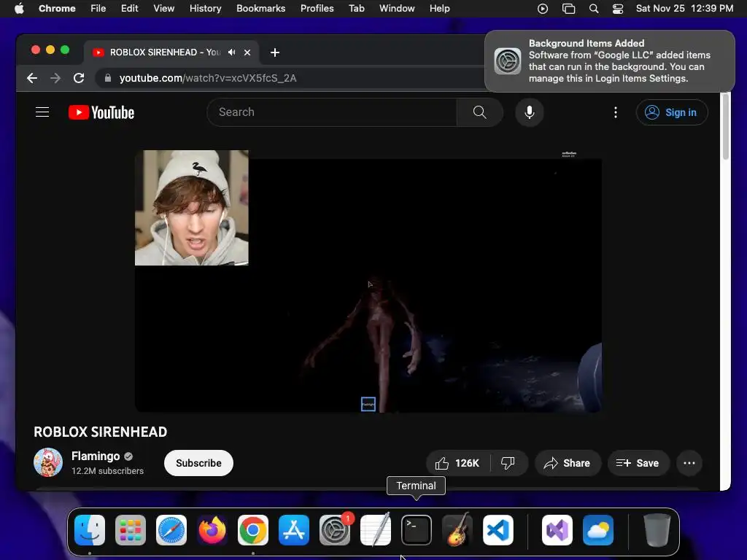Open YouTube settings three-dot menu
The height and width of the screenshot is (560, 747).
pos(616,112)
